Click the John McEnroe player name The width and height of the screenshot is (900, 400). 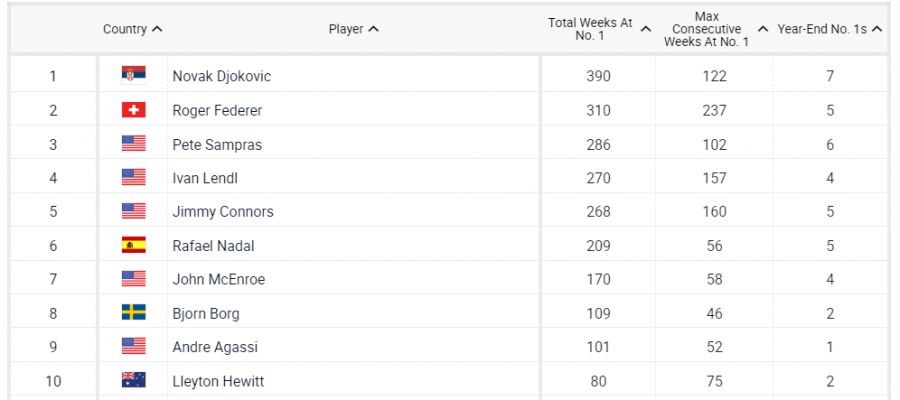pyautogui.click(x=218, y=279)
